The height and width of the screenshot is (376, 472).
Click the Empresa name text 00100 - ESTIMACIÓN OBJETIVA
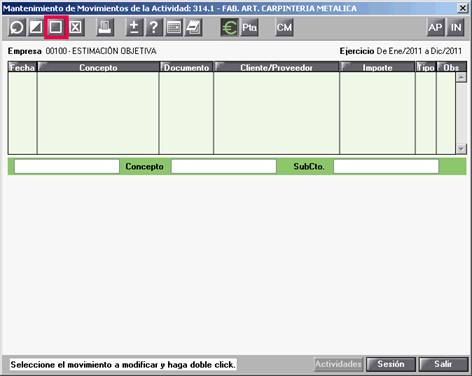coord(101,51)
